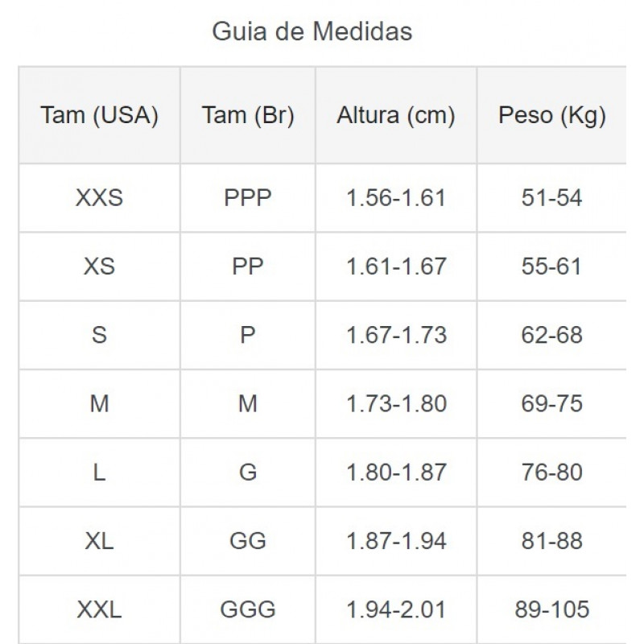The width and height of the screenshot is (644, 644).
Task: Click weight range 51-54
Action: pyautogui.click(x=551, y=198)
